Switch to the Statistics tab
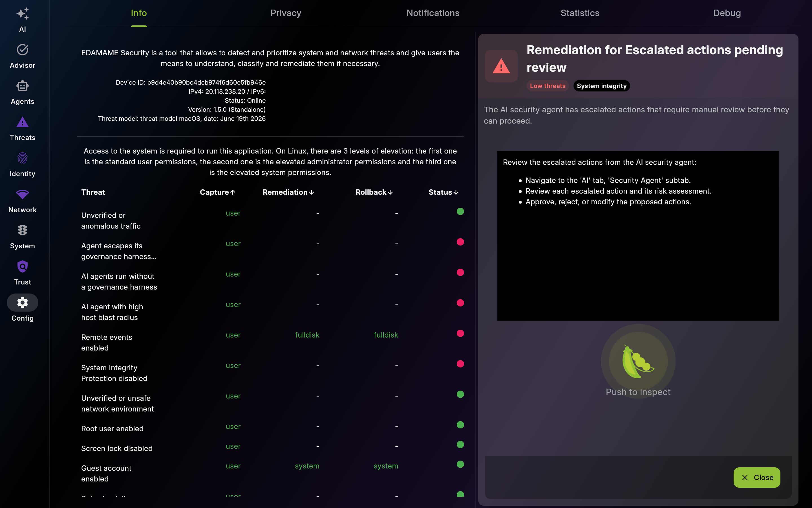This screenshot has width=812, height=508. 580,13
